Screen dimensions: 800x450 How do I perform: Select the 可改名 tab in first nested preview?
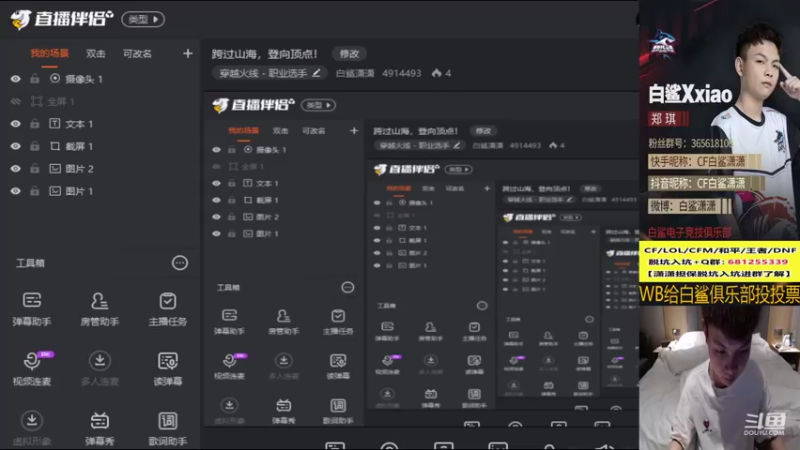click(313, 131)
